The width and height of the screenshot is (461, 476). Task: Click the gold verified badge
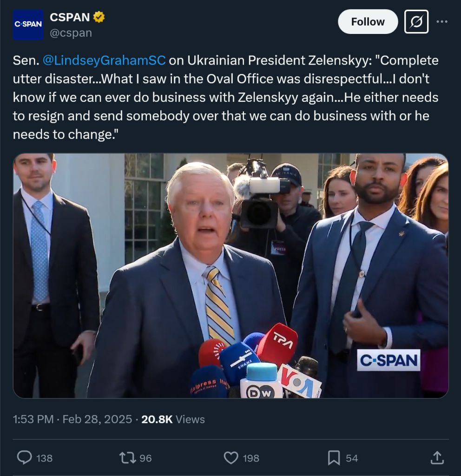coord(99,17)
